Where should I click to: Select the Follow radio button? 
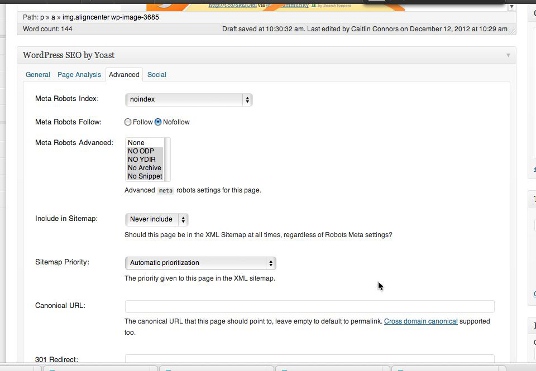(128, 122)
